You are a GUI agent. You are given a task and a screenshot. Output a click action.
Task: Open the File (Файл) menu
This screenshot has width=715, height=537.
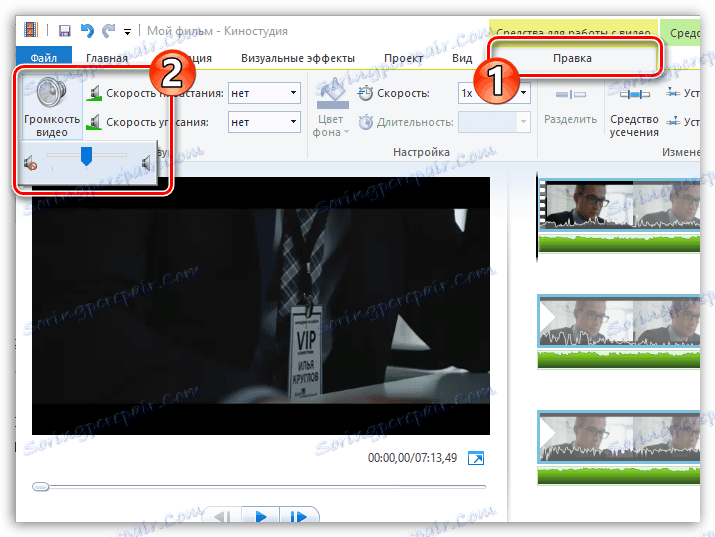click(44, 58)
